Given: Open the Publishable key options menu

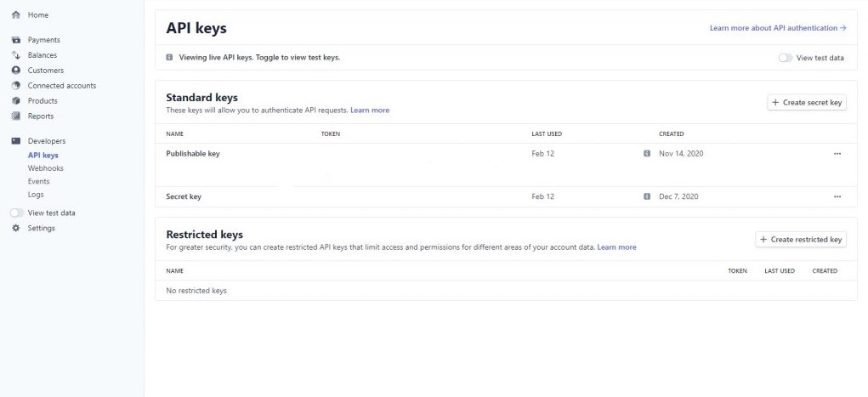Looking at the screenshot, I should point(837,153).
